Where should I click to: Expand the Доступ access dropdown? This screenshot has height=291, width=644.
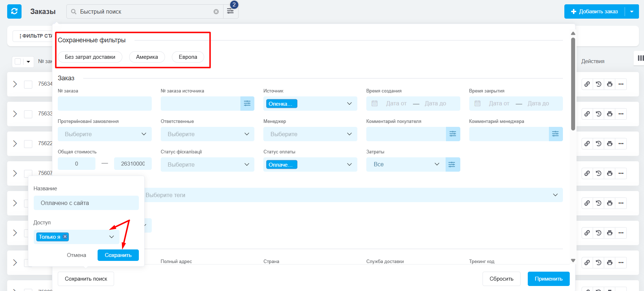point(112,237)
